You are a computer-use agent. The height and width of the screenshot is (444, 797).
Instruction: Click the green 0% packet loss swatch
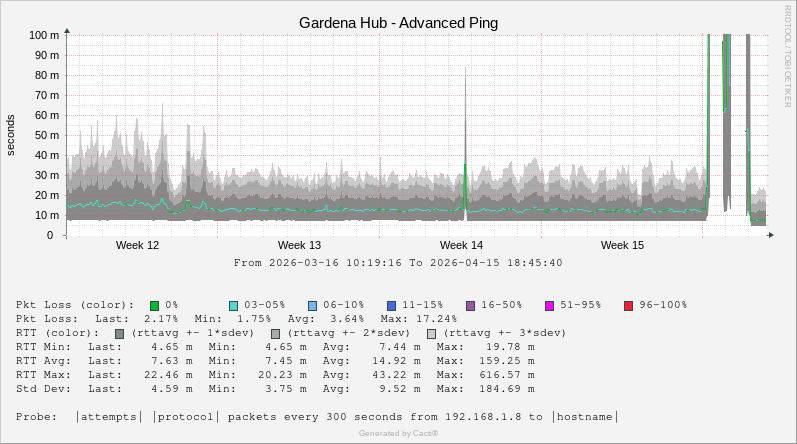[x=155, y=305]
